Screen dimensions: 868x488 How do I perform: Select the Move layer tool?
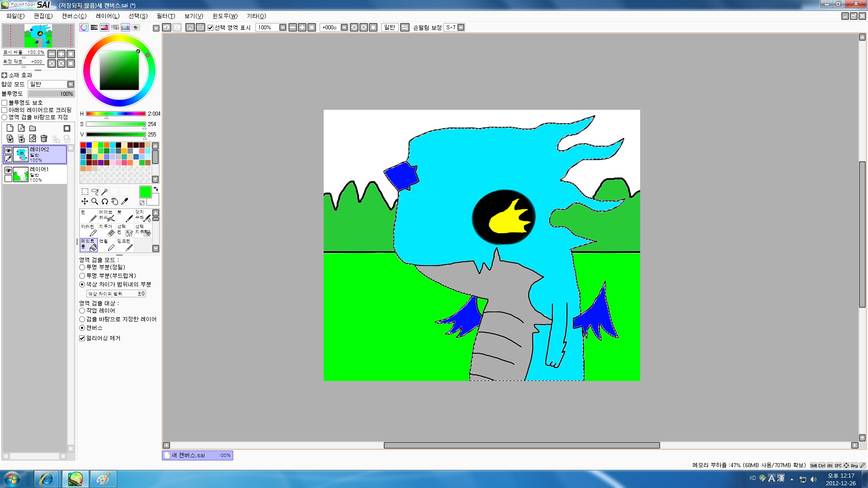85,202
